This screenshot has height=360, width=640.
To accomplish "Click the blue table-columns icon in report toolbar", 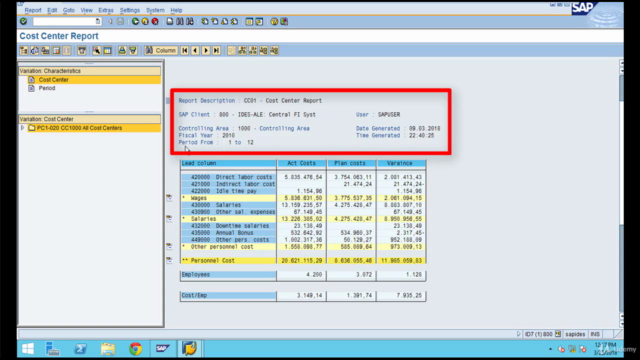I will pyautogui.click(x=107, y=50).
